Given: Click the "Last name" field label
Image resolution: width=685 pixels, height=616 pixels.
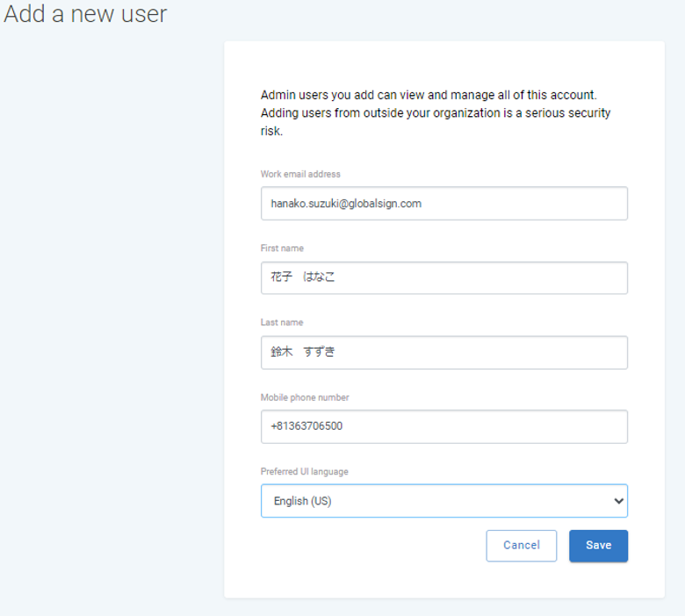Looking at the screenshot, I should tap(282, 322).
